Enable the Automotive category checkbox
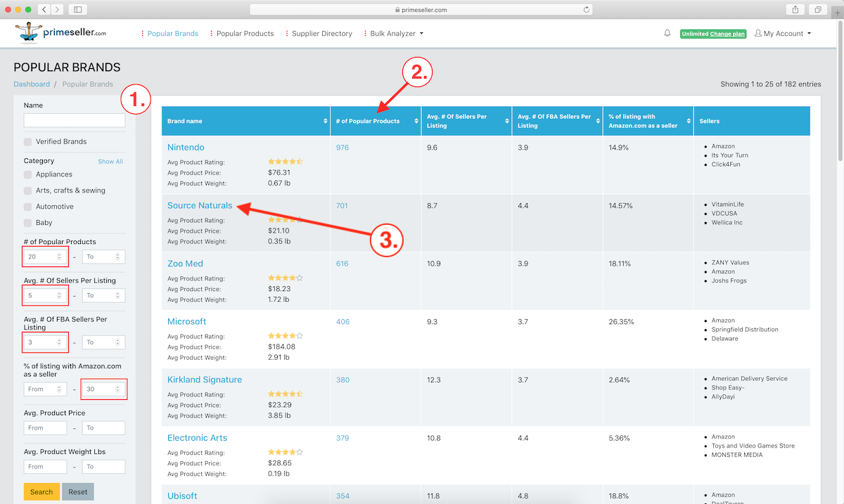The height and width of the screenshot is (504, 844). pos(28,207)
